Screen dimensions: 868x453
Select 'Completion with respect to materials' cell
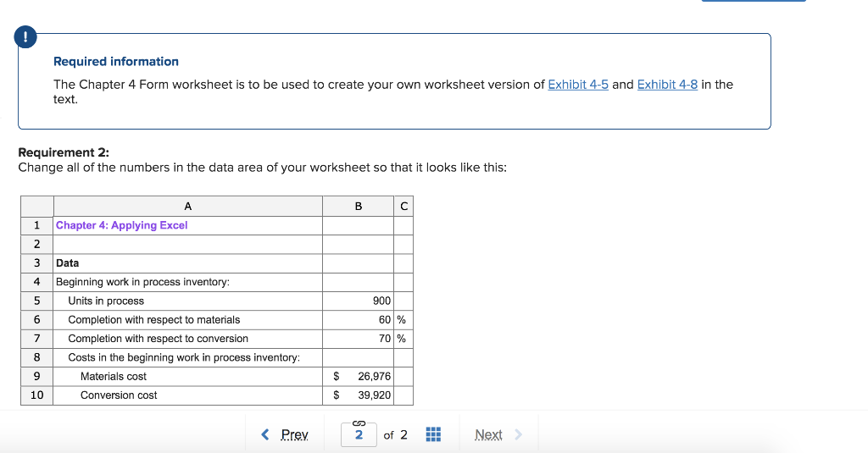pyautogui.click(x=187, y=320)
